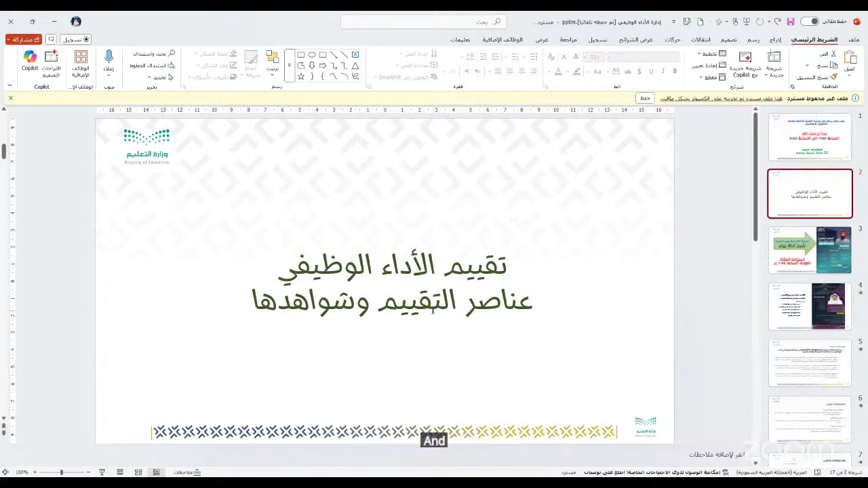Click the purple Save disk icon

click(791, 22)
